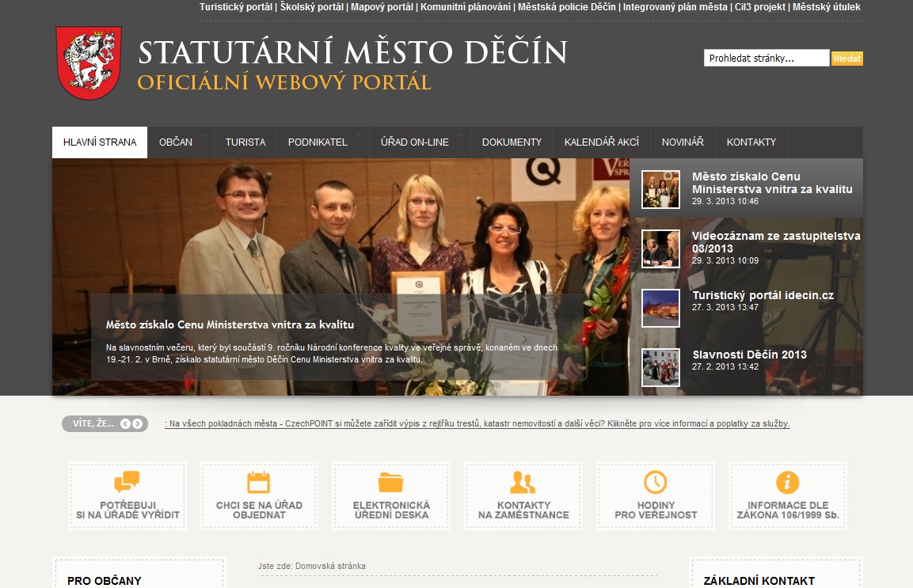Image resolution: width=913 pixels, height=588 pixels.
Task: Show next 'Víte, že...' tip with right arrow
Action: [138, 424]
